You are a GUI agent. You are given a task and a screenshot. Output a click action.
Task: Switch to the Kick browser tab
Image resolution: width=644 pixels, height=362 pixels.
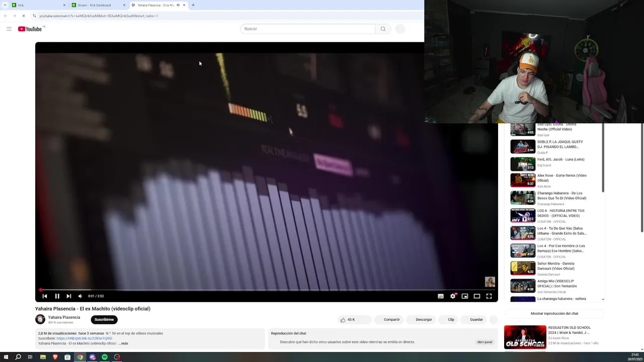pyautogui.click(x=38, y=5)
